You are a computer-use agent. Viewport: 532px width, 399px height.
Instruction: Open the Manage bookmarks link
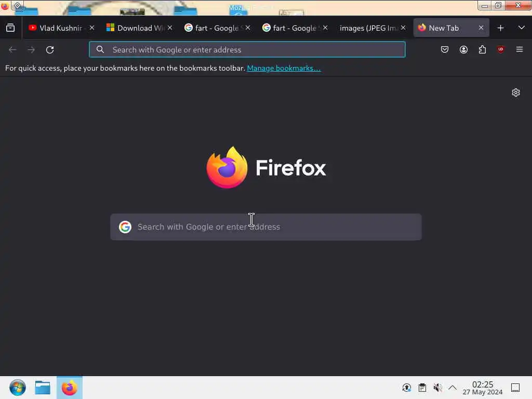click(x=284, y=68)
